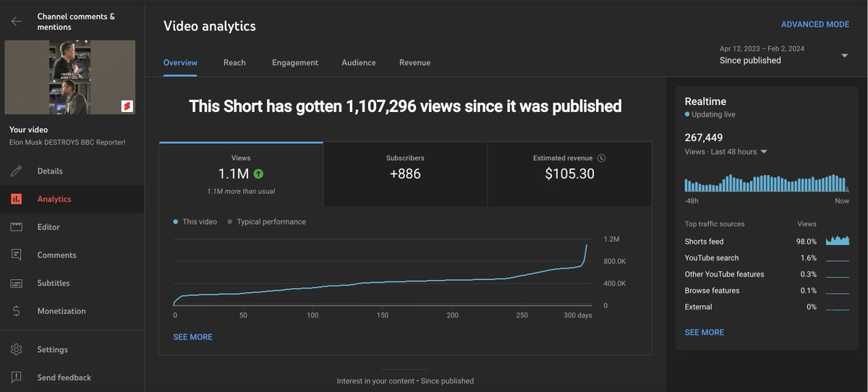The image size is (868, 392).
Task: Click the clock icon by Estimated revenue
Action: click(x=601, y=158)
